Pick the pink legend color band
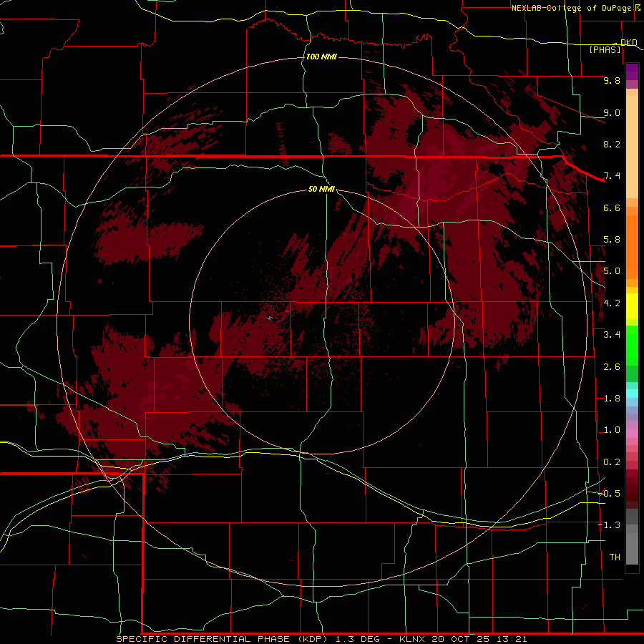This screenshot has width=644, height=644. [x=632, y=434]
